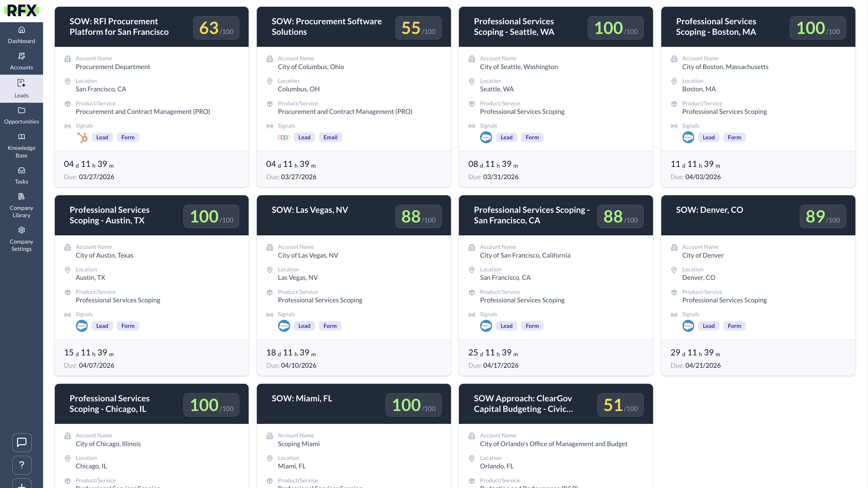
Task: Open Company Settings gear
Action: coord(21,239)
